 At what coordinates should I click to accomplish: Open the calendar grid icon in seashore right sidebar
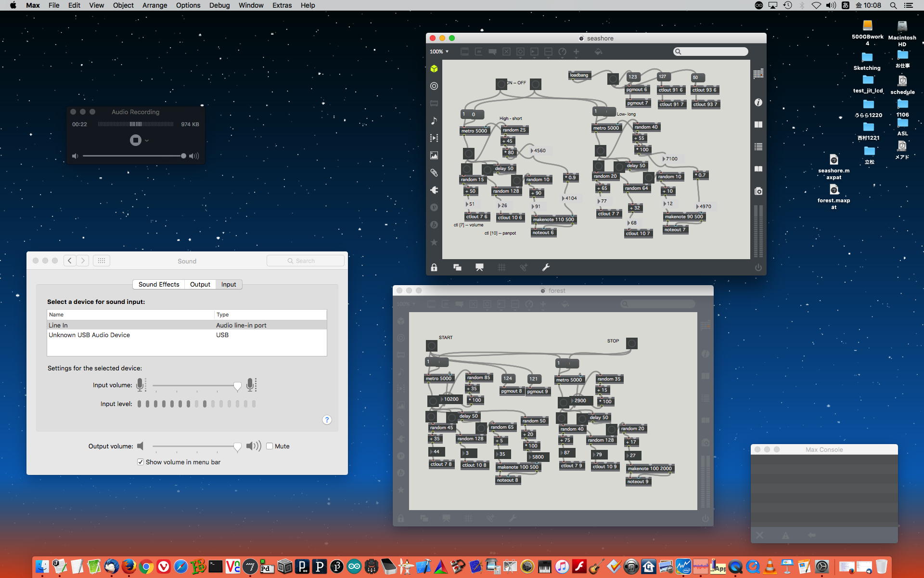click(x=758, y=74)
